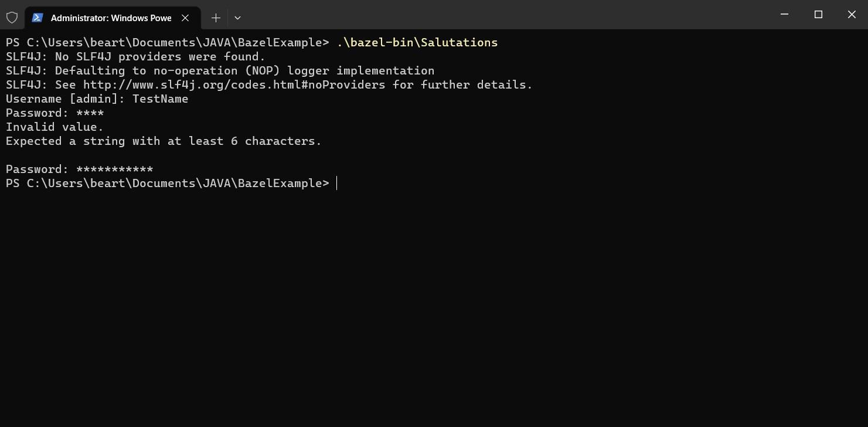Click the 'No SLF4J providers were found' line
Screen dimensions: 868x427
click(x=160, y=56)
